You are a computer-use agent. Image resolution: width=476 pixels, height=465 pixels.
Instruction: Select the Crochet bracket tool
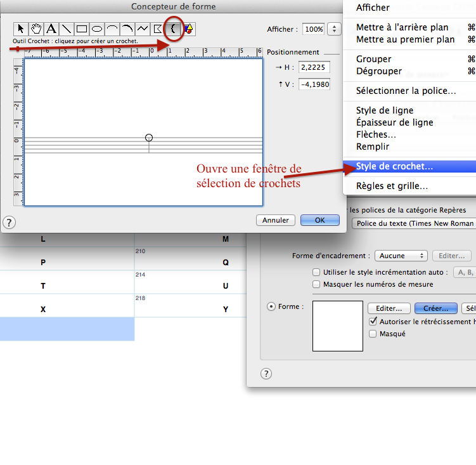(173, 29)
